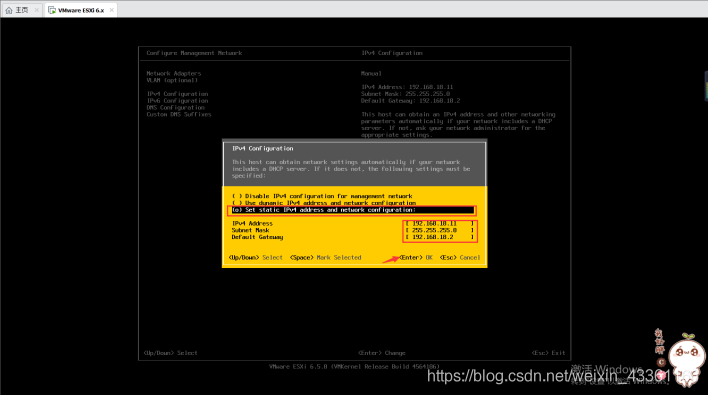The height and width of the screenshot is (395, 709).
Task: Click the Subnet Mask input field
Action: [x=440, y=230]
